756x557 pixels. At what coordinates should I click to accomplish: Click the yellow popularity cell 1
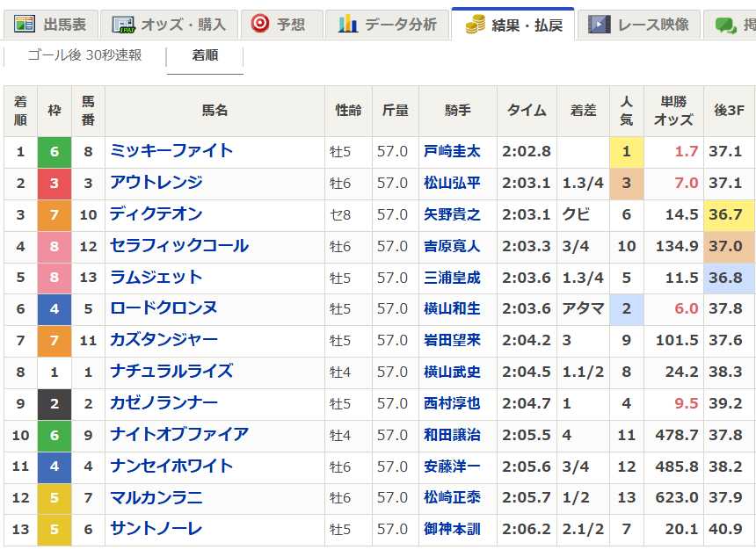[627, 152]
